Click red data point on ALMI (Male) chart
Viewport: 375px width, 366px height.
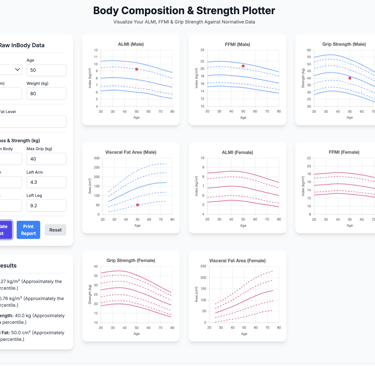pyautogui.click(x=137, y=69)
